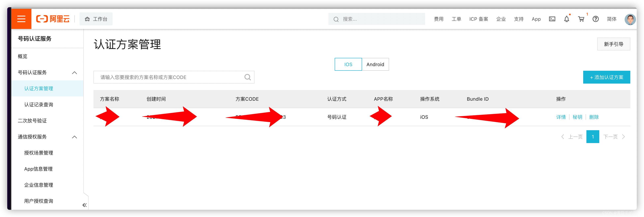Viewport: 644px width, 217px height.
Task: Click the scheme search magnifier icon
Action: tap(247, 77)
